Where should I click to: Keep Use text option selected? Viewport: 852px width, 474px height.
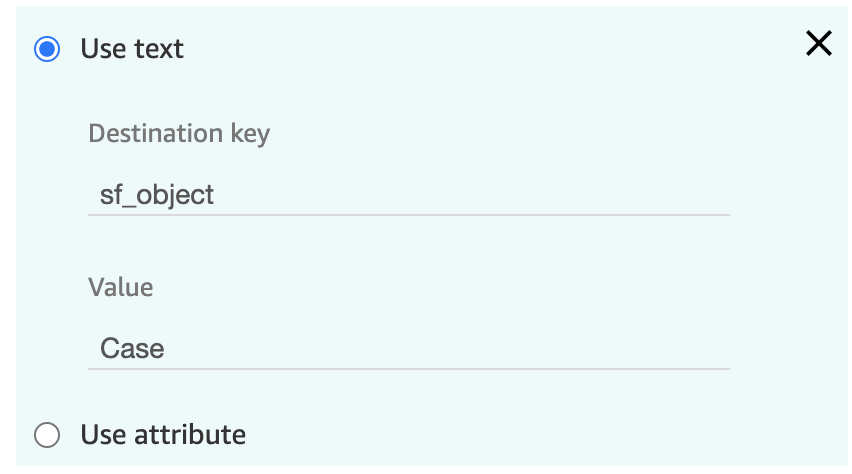pos(47,49)
